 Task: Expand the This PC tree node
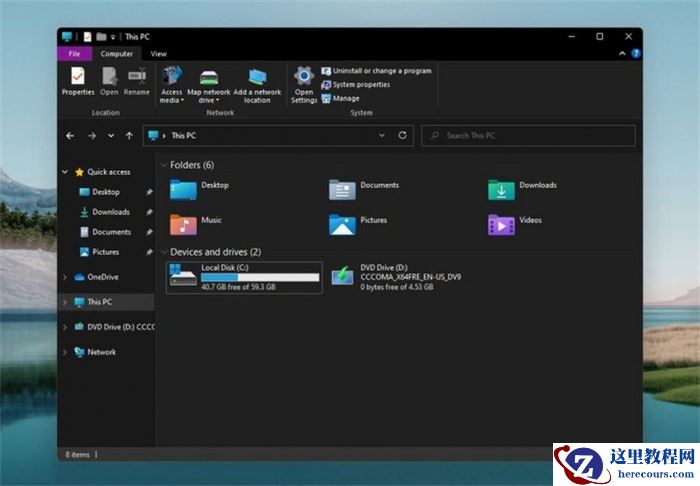point(65,302)
